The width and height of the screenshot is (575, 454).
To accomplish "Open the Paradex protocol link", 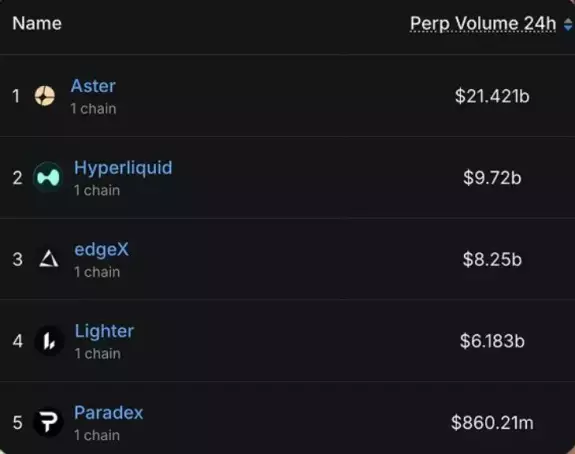I will click(109, 413).
